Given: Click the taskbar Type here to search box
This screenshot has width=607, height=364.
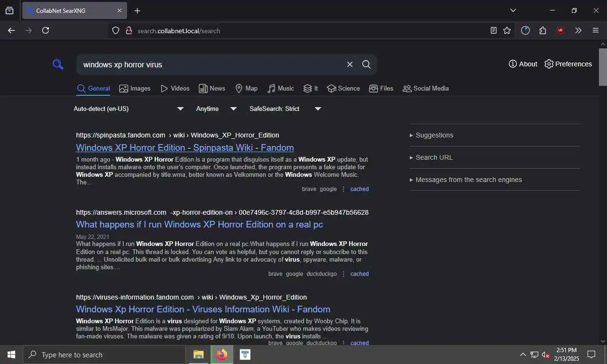Looking at the screenshot, I should (104, 355).
